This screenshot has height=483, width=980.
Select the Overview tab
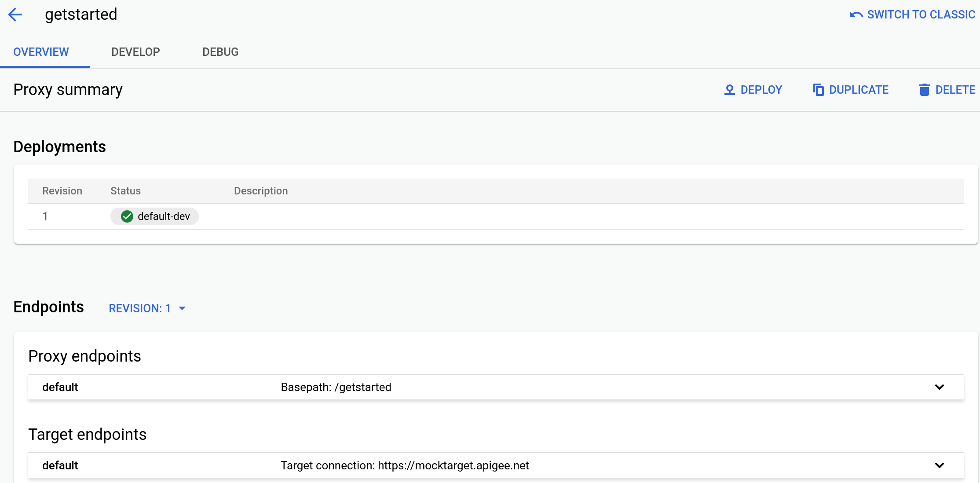pyautogui.click(x=41, y=52)
